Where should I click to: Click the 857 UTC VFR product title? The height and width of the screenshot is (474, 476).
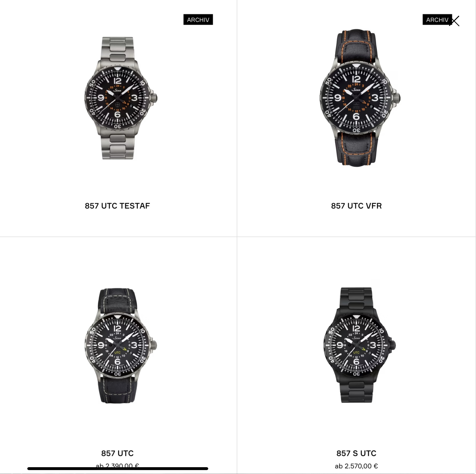tap(356, 206)
